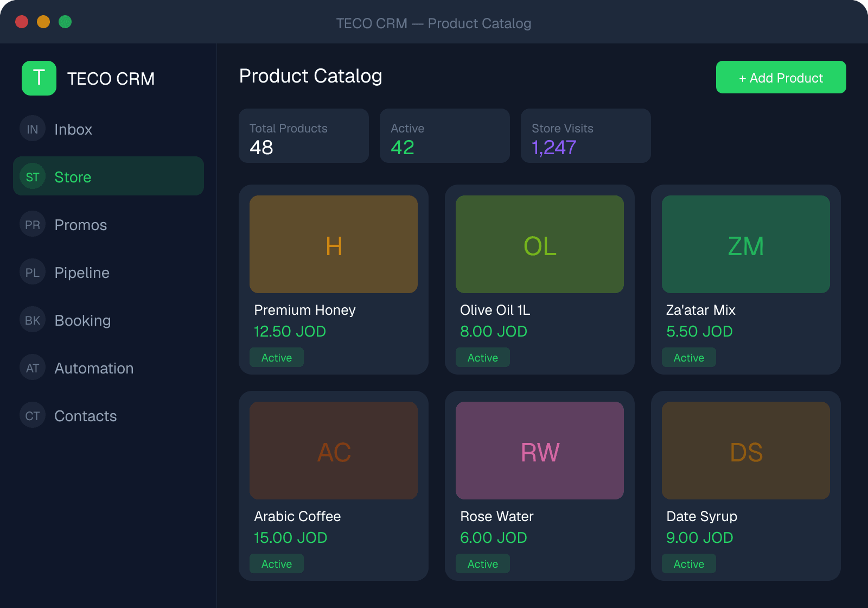Open the Arabic Coffee AC thumbnail
This screenshot has height=608, width=868.
click(x=334, y=451)
